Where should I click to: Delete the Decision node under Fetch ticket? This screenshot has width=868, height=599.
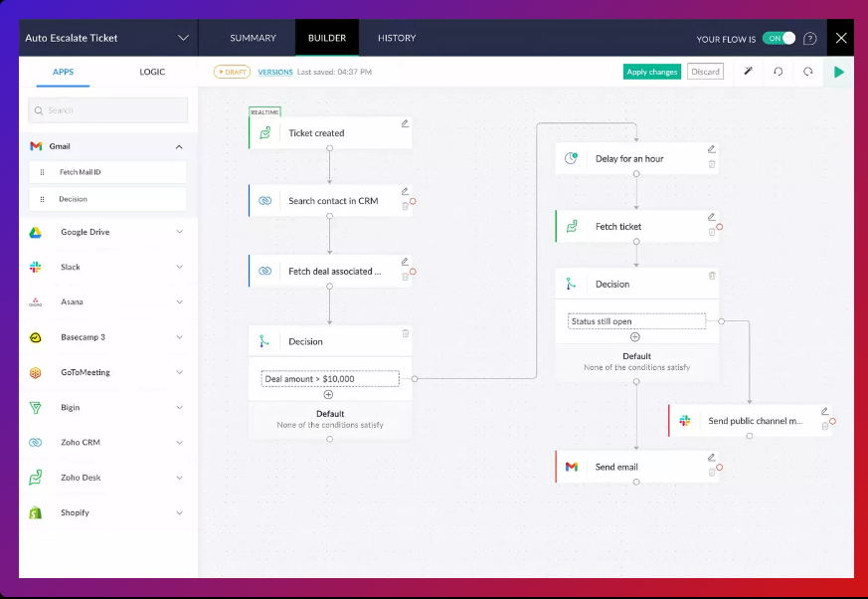712,277
